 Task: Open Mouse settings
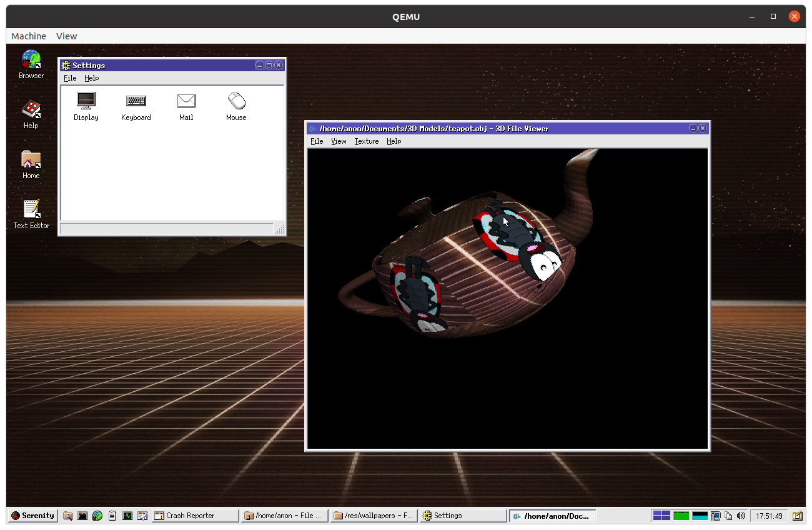point(236,103)
